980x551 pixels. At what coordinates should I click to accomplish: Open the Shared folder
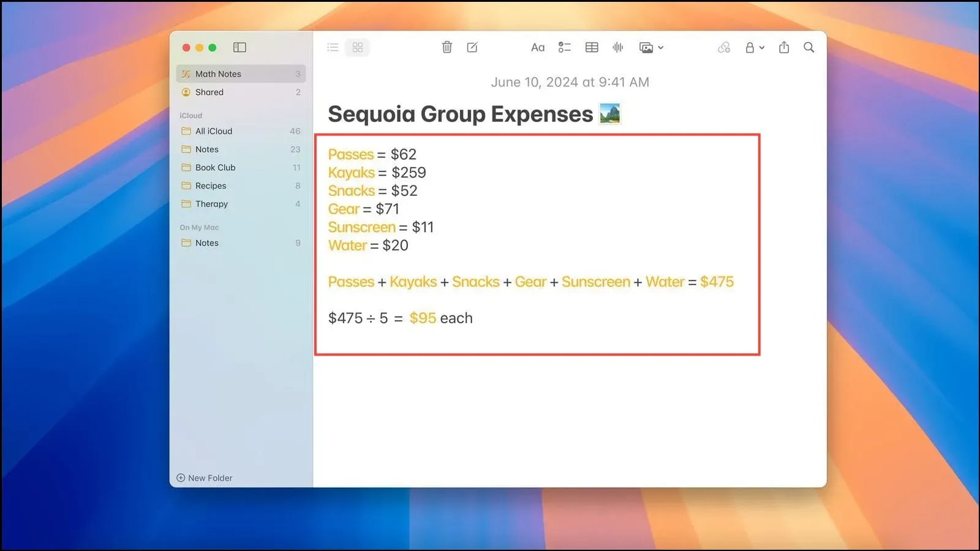[x=241, y=92]
